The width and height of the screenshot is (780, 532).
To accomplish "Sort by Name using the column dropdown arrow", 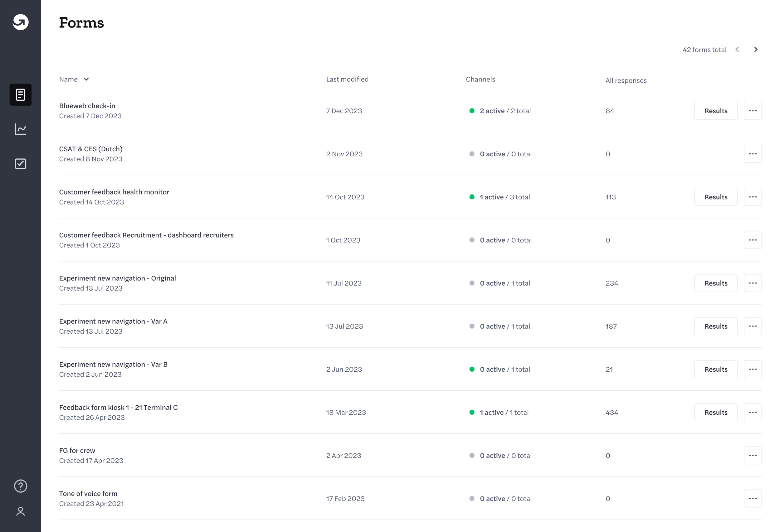I will click(86, 80).
